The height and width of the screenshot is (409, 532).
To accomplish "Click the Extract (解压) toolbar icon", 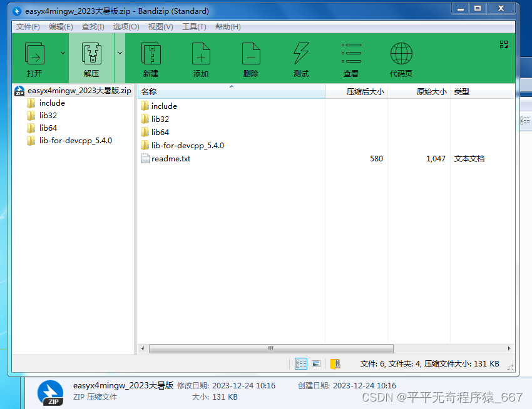I will 91,54.
